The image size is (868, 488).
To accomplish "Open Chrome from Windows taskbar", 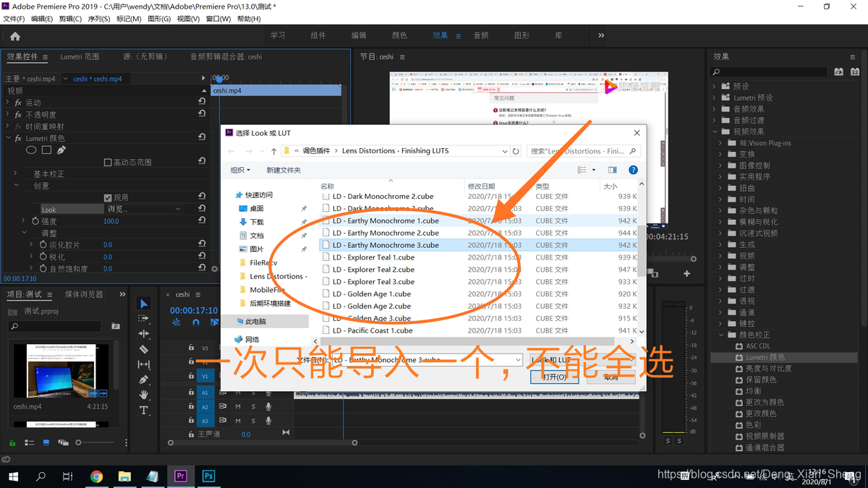I will pyautogui.click(x=96, y=476).
